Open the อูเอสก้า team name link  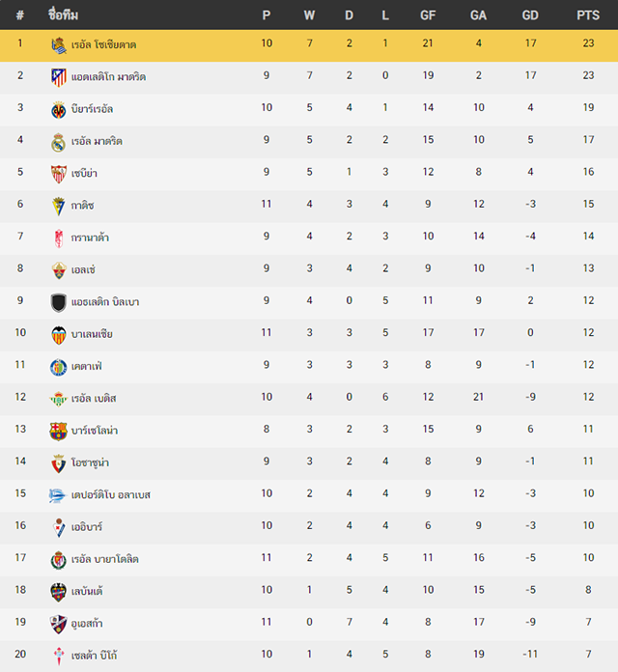[x=87, y=623]
